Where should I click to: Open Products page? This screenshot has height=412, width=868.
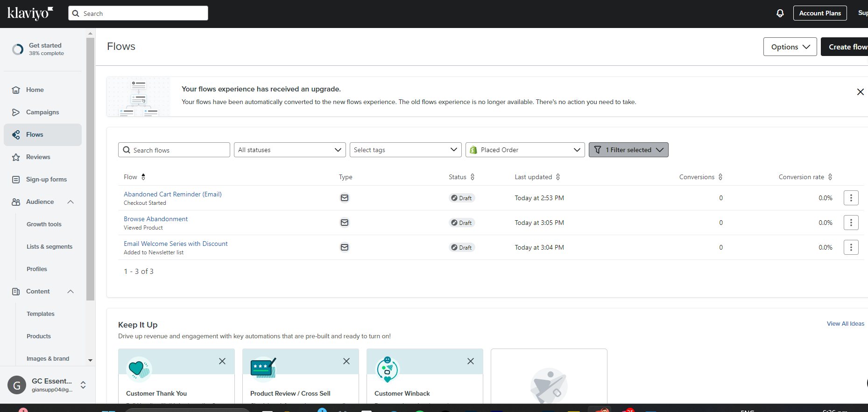39,336
